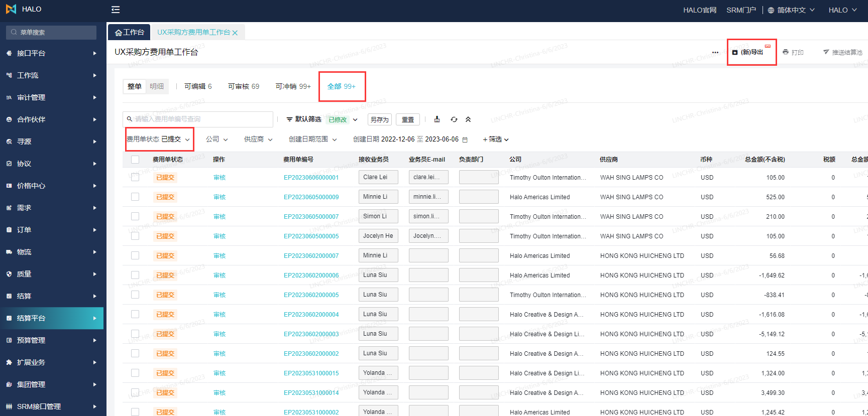Select the checkbox for EP20230602000007
This screenshot has width=868, height=416.
click(x=135, y=255)
